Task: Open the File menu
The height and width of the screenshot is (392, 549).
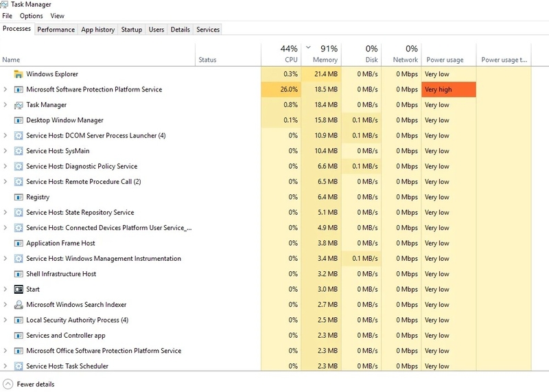Action: (7, 16)
